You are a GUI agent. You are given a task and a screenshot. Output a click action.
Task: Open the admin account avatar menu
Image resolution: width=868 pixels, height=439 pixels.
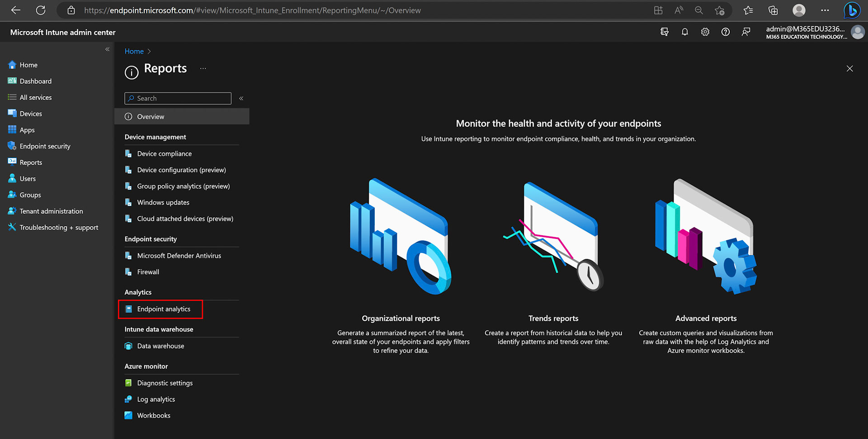click(x=858, y=32)
